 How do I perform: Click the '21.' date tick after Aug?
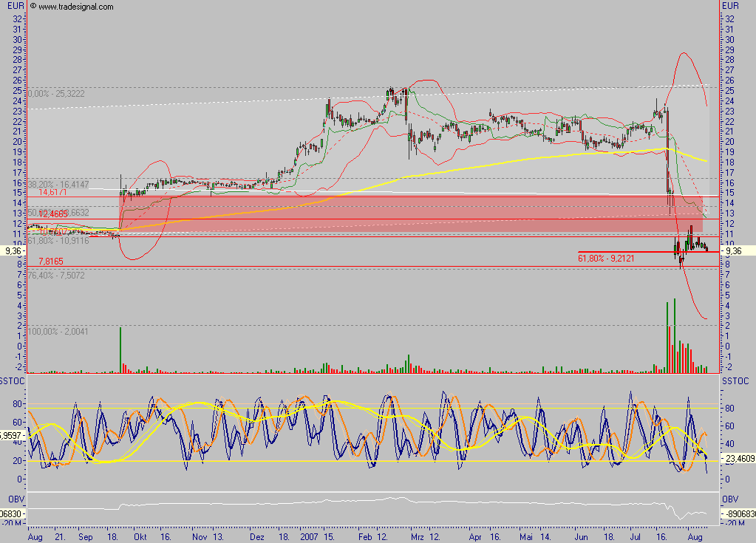[61, 537]
